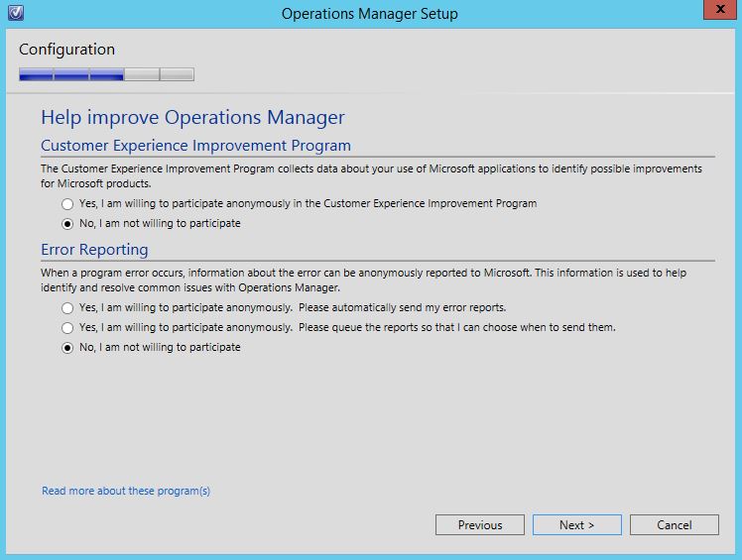Select automatically send my error reports option
The width and height of the screenshot is (742, 560).
click(67, 307)
